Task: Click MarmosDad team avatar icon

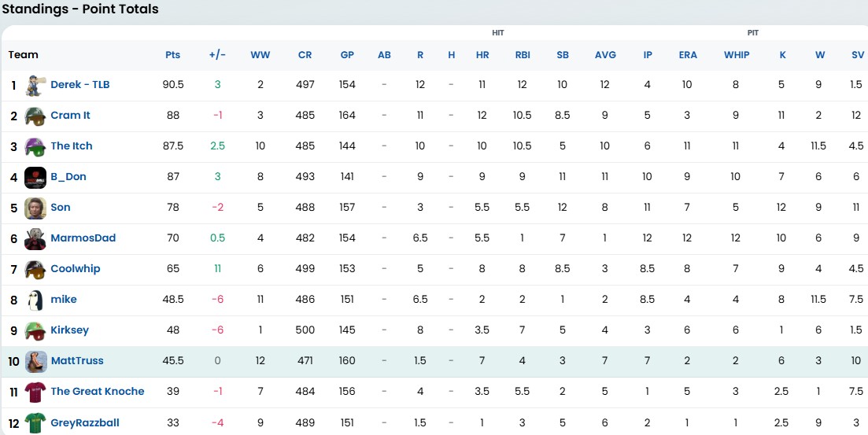Action: pos(35,238)
